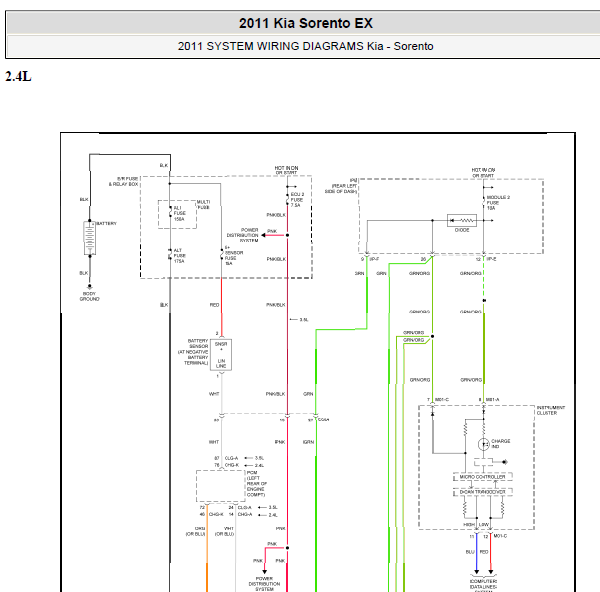Viewport: 600px width, 592px height.
Task: Click the upper "POWER DISTRIBUTION SYSTEM" label
Action: coord(243,235)
